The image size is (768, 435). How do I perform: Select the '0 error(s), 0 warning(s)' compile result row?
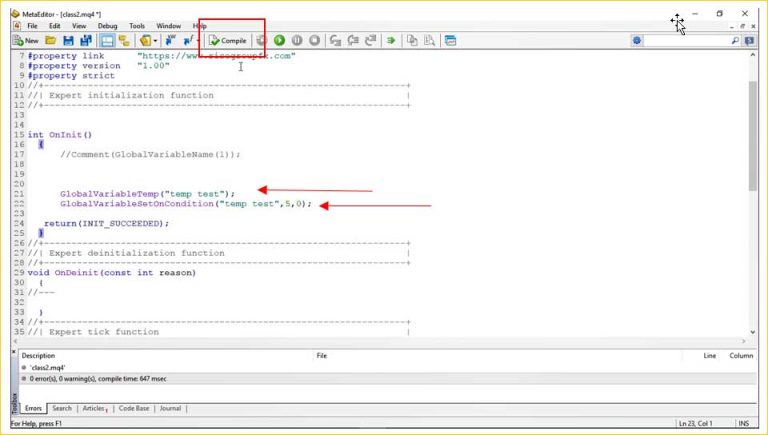pos(388,379)
